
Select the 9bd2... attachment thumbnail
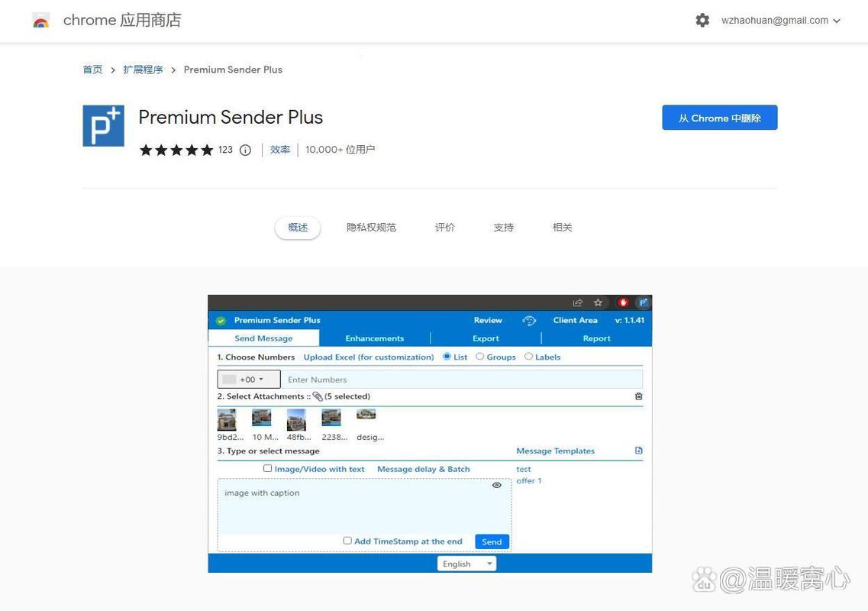pos(227,419)
